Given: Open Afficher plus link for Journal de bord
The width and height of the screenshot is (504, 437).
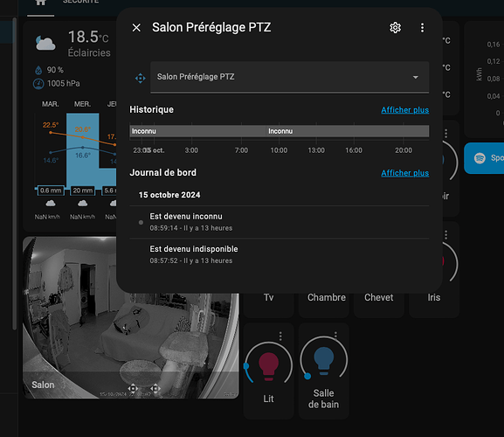Looking at the screenshot, I should [405, 173].
